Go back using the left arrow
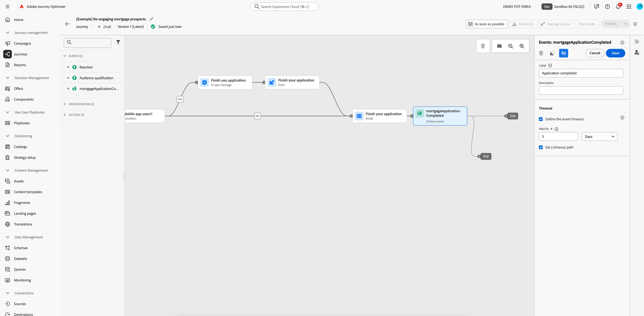Screen dimensions: 644x316 67,24
